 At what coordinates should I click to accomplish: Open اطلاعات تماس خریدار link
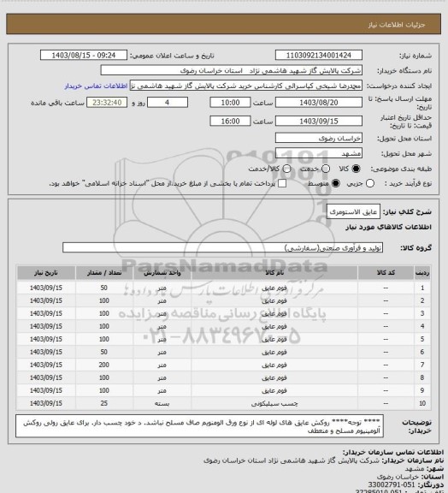pyautogui.click(x=96, y=86)
